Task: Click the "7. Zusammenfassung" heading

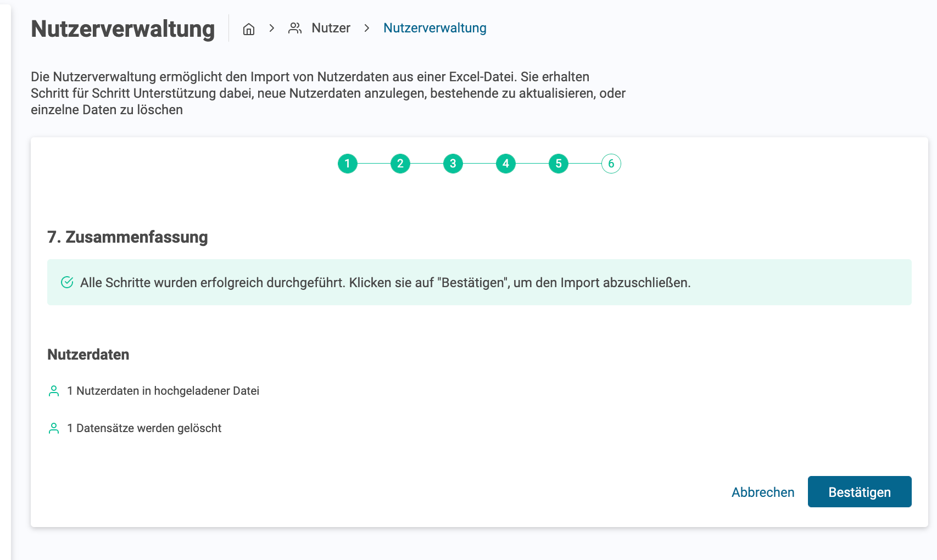Action: [127, 237]
